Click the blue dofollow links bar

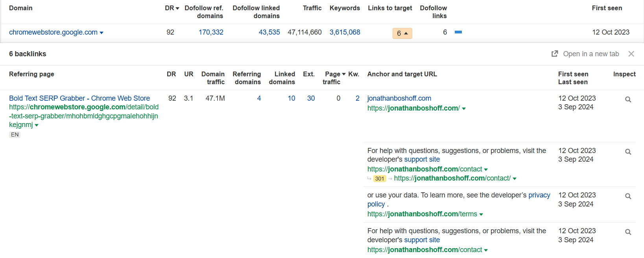[458, 32]
